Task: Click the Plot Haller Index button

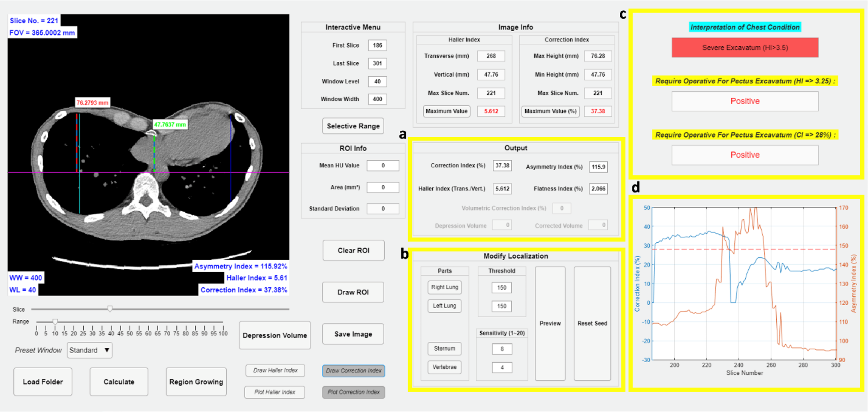Action: click(274, 392)
